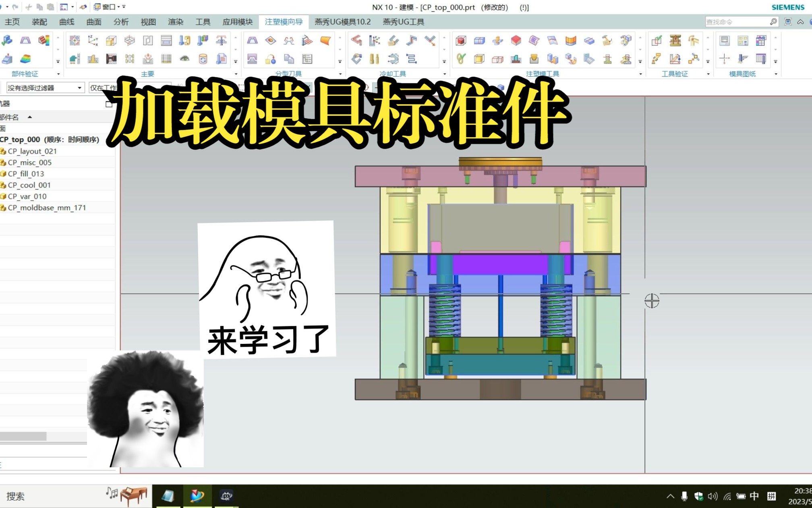This screenshot has width=812, height=508.
Task: Click the red solid block patch icon
Action: 516,40
